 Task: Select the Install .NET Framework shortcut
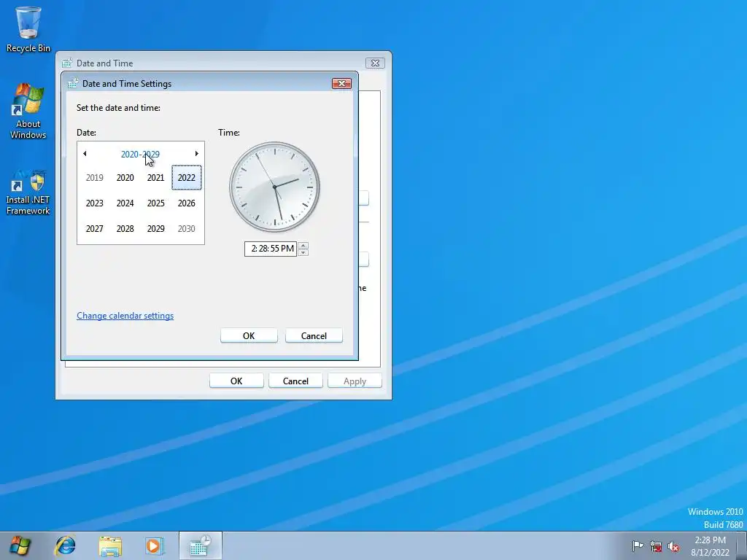coord(28,192)
